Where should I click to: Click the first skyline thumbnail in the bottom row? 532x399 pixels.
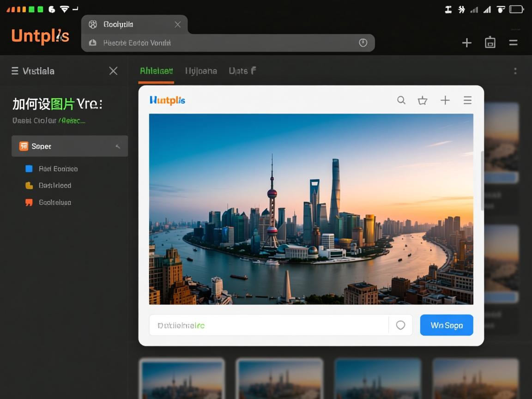[x=182, y=379]
